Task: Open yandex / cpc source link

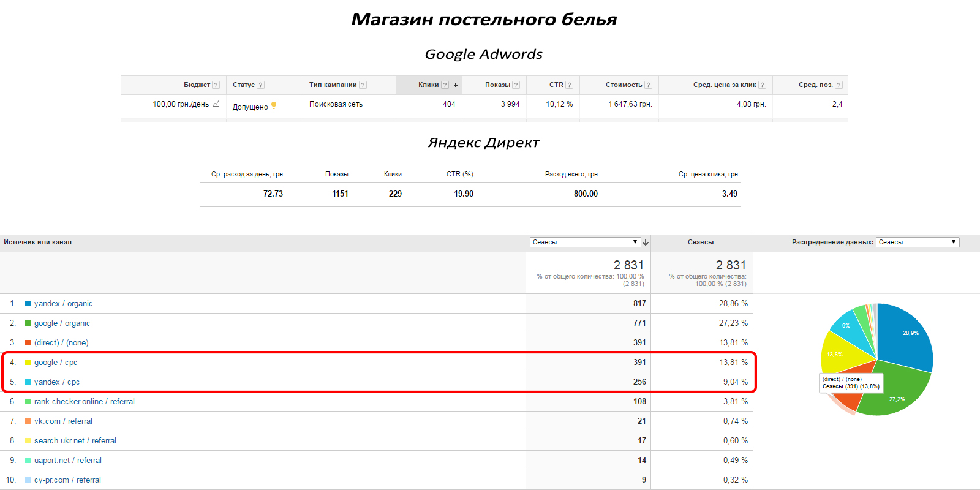Action: (57, 382)
